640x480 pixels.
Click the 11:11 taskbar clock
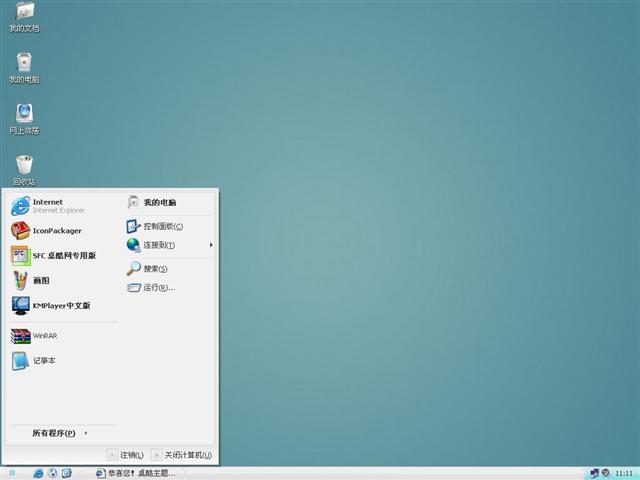click(x=624, y=473)
